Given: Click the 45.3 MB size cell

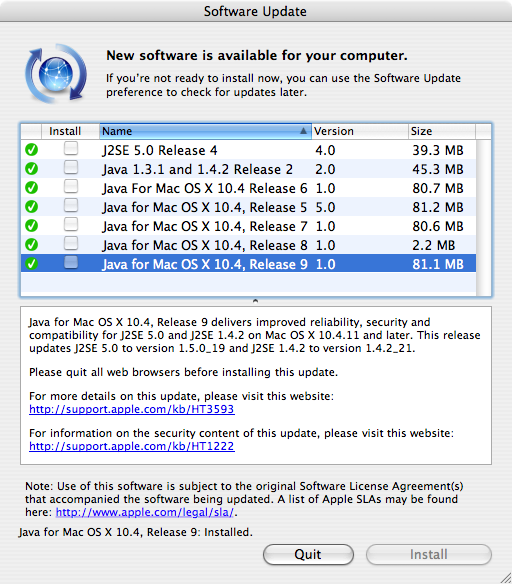Looking at the screenshot, I should [438, 169].
